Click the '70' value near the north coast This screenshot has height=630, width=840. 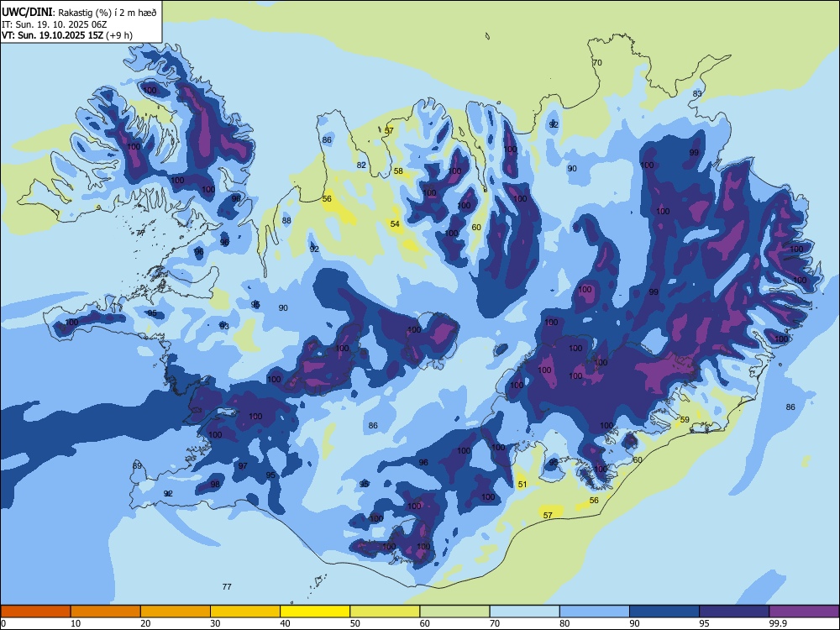click(x=597, y=63)
